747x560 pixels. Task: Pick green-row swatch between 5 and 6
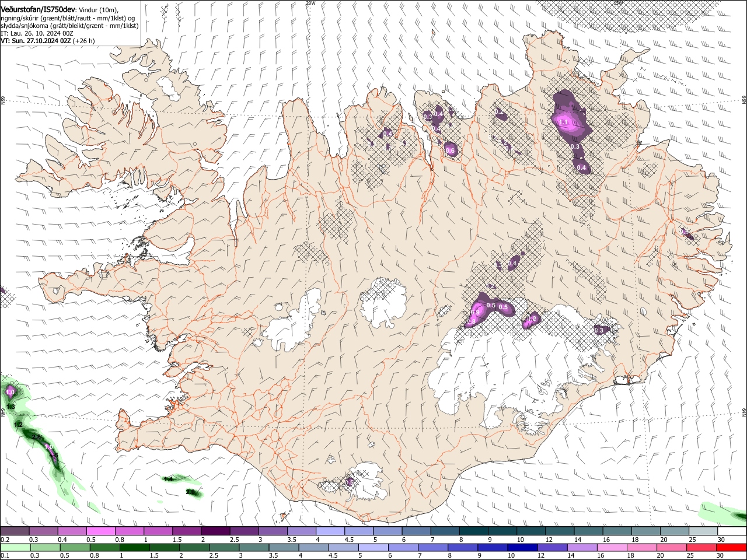coord(373,547)
